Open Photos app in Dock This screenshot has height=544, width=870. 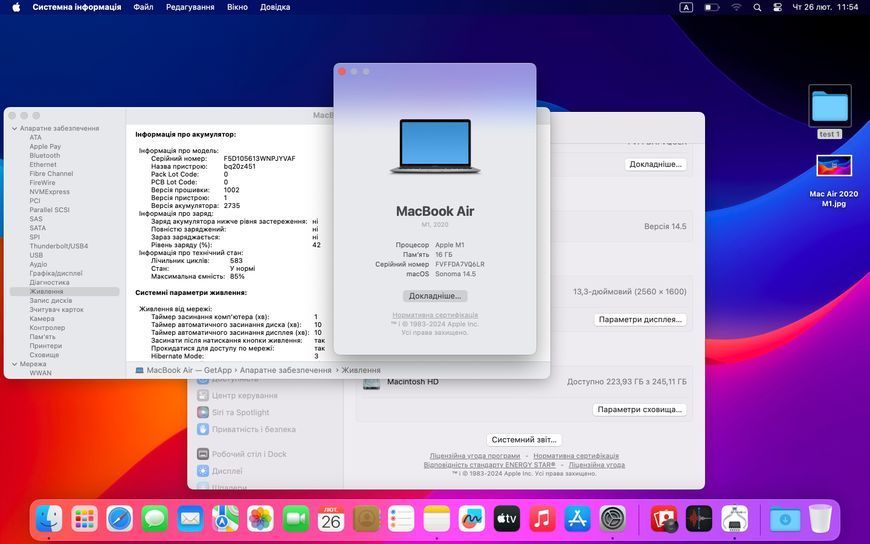[x=260, y=519]
